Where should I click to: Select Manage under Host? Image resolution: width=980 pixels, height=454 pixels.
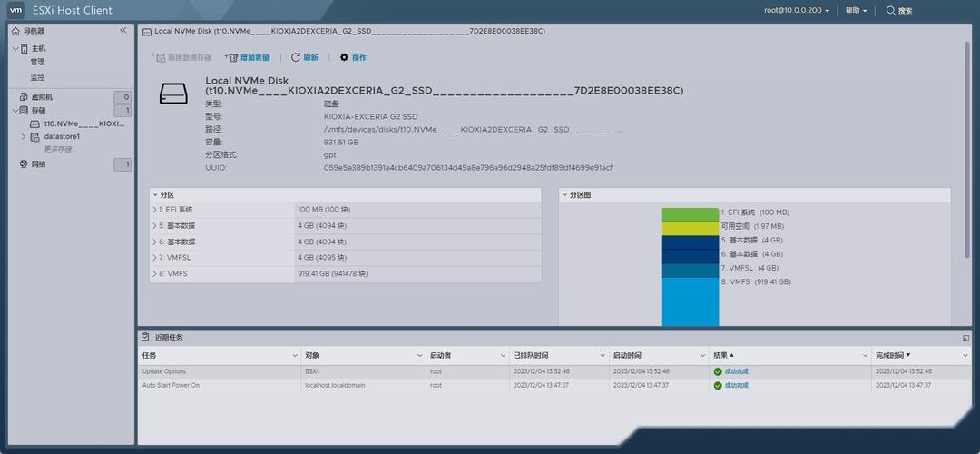37,62
